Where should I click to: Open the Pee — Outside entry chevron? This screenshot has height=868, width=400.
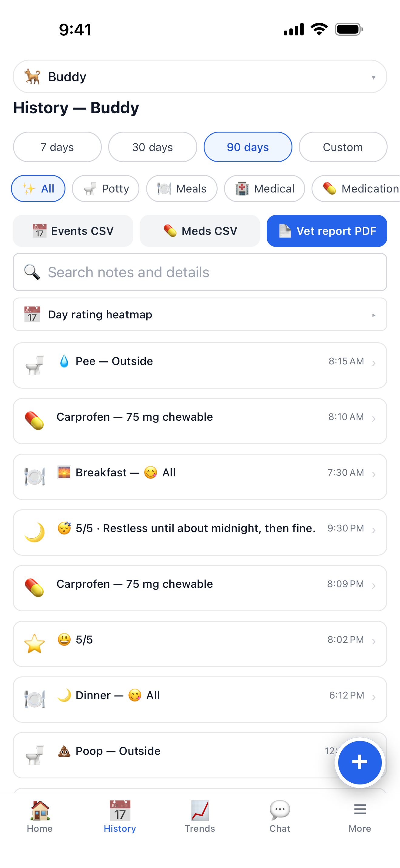coord(374,363)
